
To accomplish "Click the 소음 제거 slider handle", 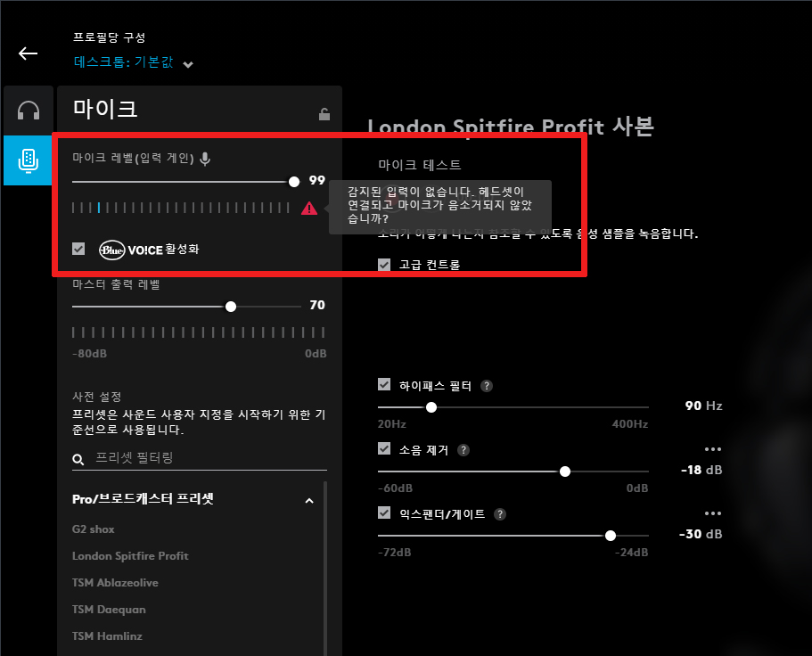I will 565,471.
